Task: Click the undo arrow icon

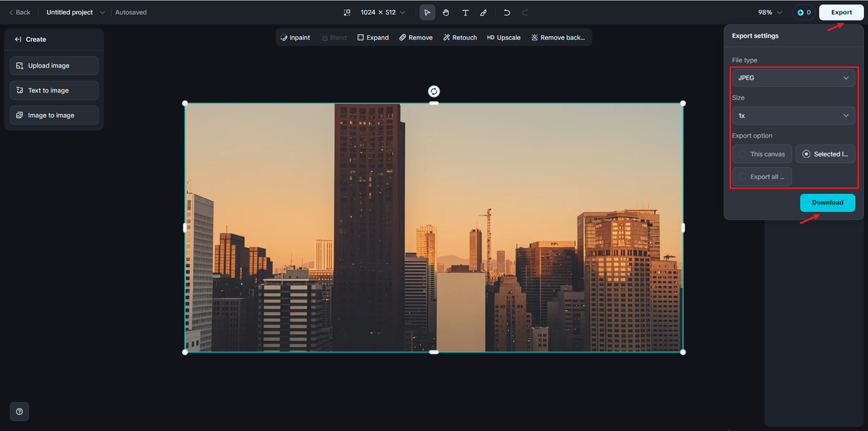Action: 507,12
